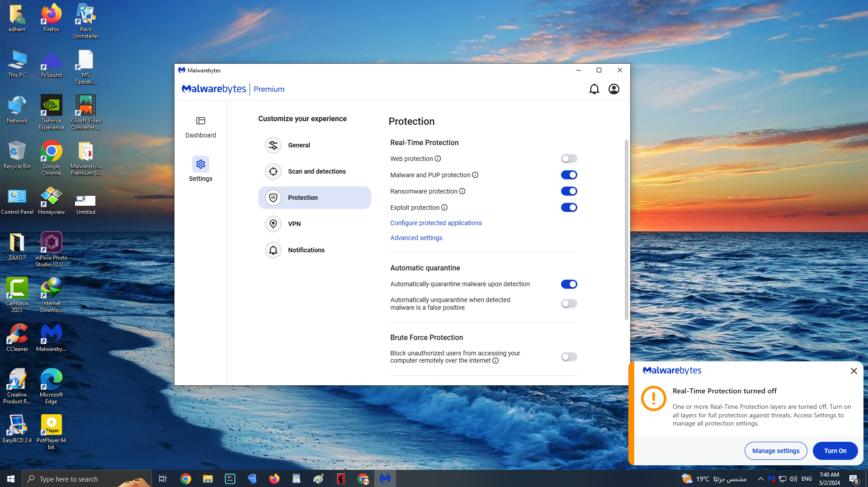Disable the Ransomware protection toggle
The image size is (868, 487).
coord(569,191)
